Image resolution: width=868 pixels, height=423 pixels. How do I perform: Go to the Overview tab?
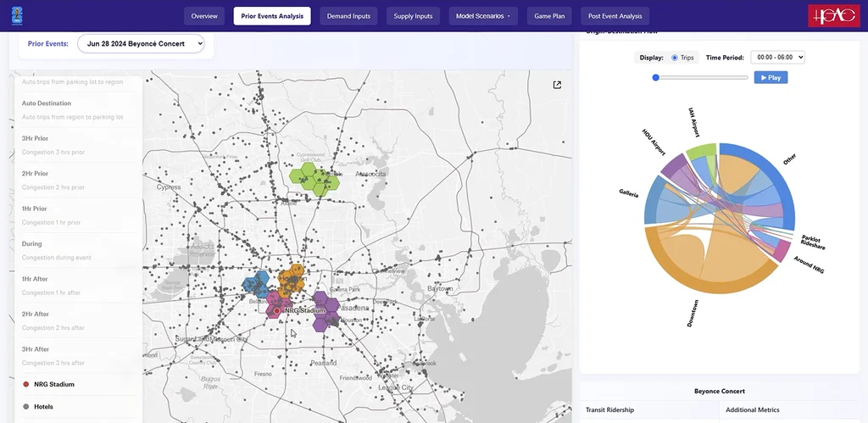coord(204,16)
